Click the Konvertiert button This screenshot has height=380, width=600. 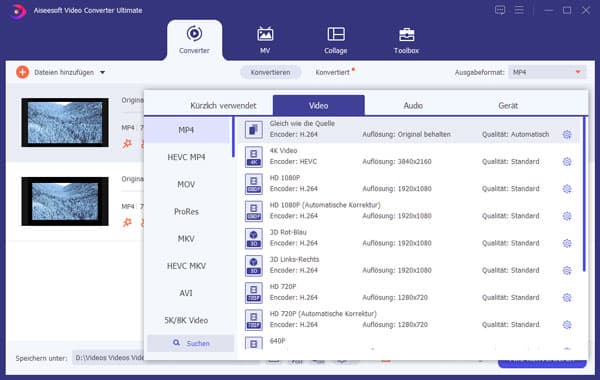tap(333, 72)
